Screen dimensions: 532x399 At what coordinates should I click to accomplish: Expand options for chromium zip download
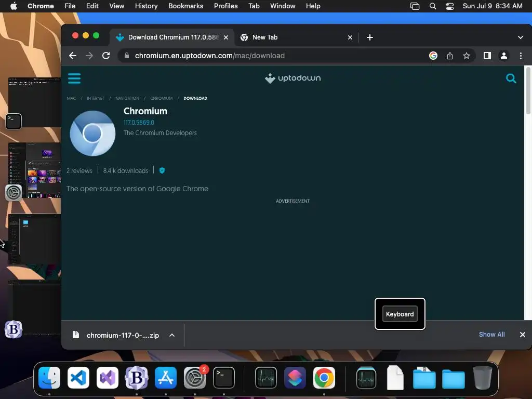click(x=172, y=335)
